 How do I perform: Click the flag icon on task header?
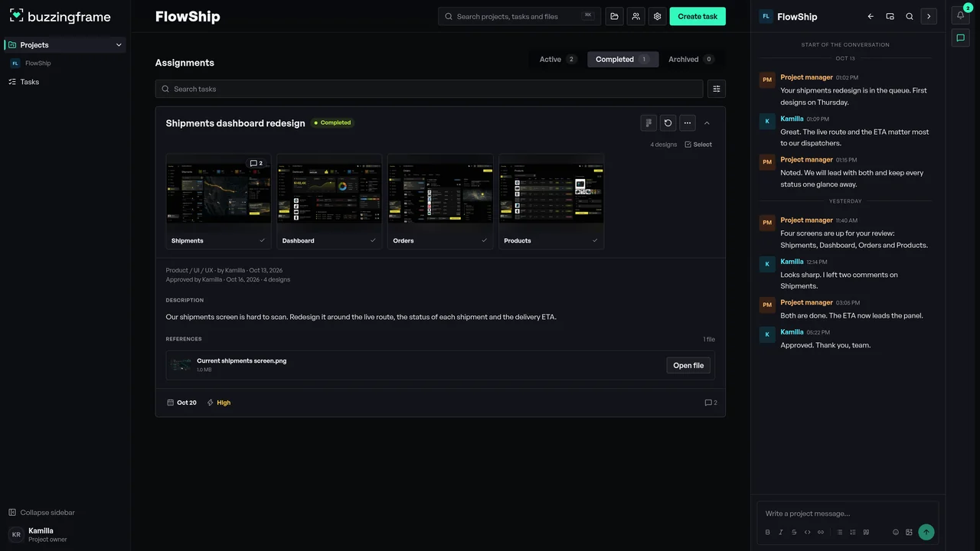649,122
